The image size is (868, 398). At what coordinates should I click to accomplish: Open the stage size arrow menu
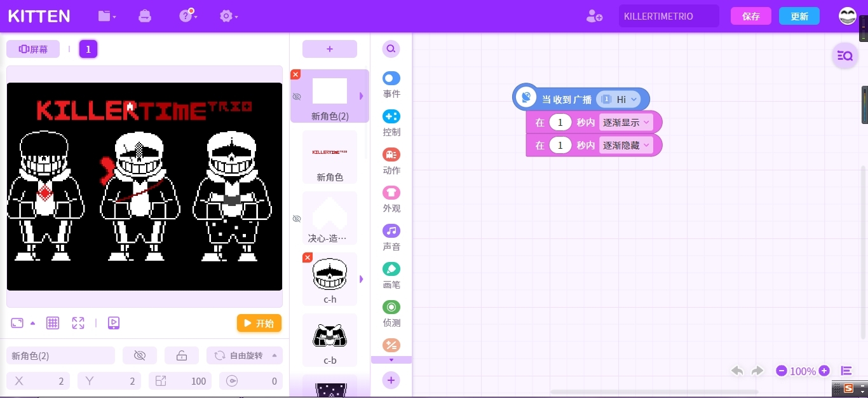(33, 323)
